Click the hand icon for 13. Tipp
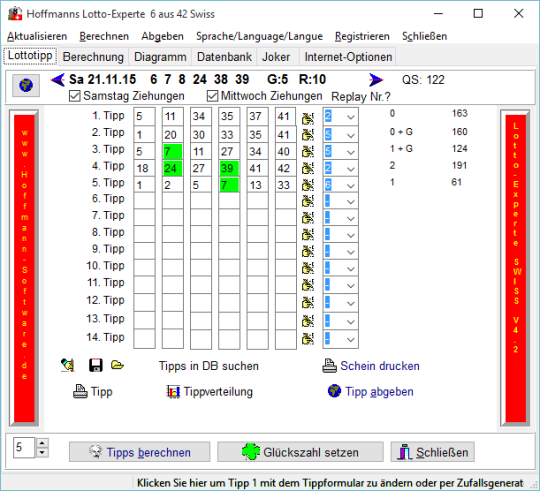Viewport: 540px width, 491px height. [308, 321]
